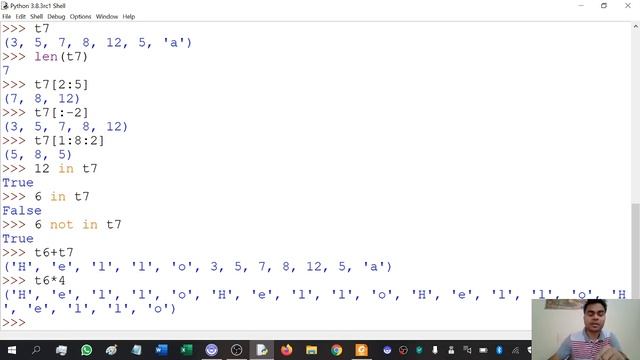Screen dimensions: 640x360
Task: Open Microsoft Excel from the taskbar
Action: pos(187,350)
